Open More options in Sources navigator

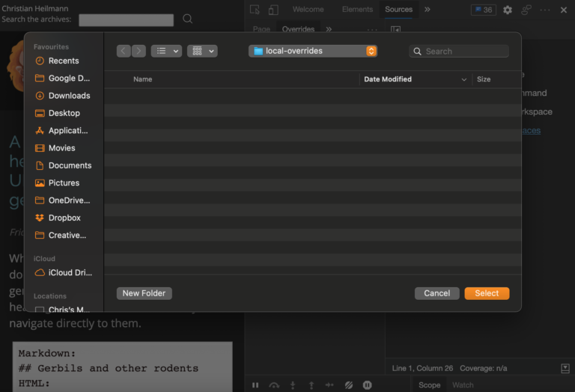pyautogui.click(x=372, y=29)
